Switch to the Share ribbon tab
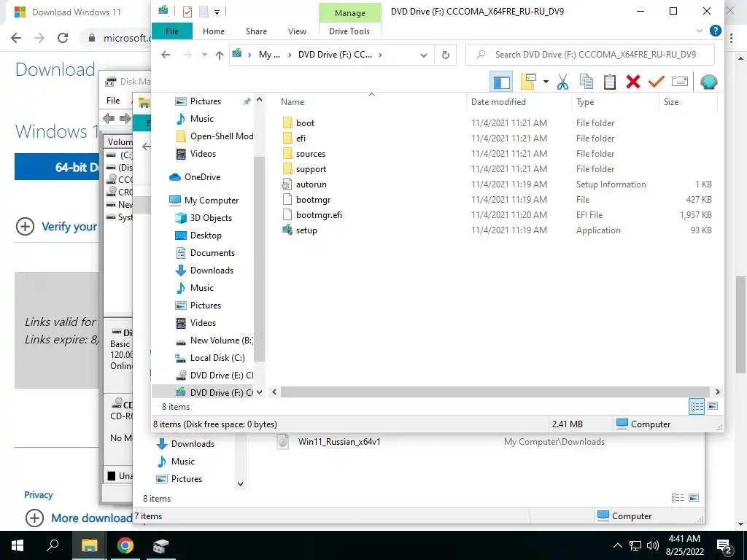Viewport: 747px width, 560px height. pos(256,31)
